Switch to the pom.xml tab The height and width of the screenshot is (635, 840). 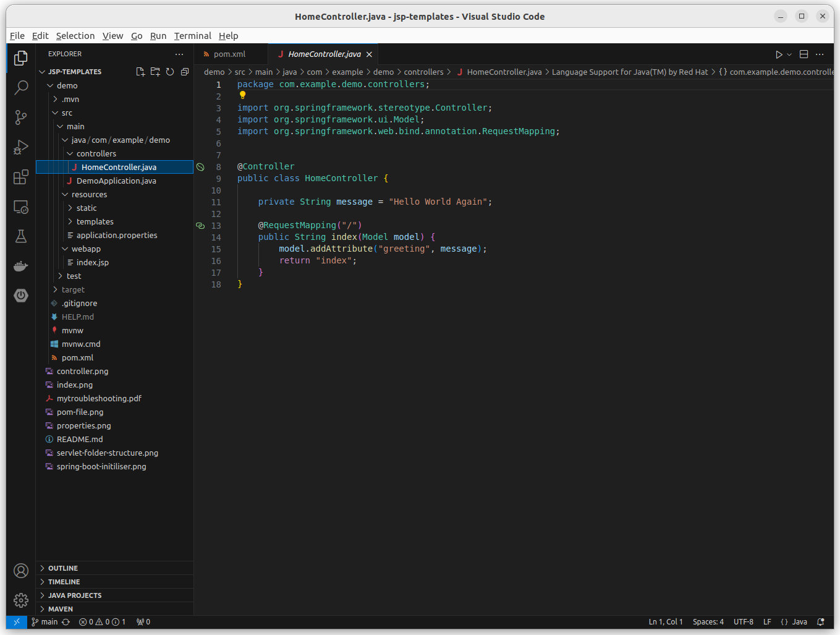click(x=231, y=54)
